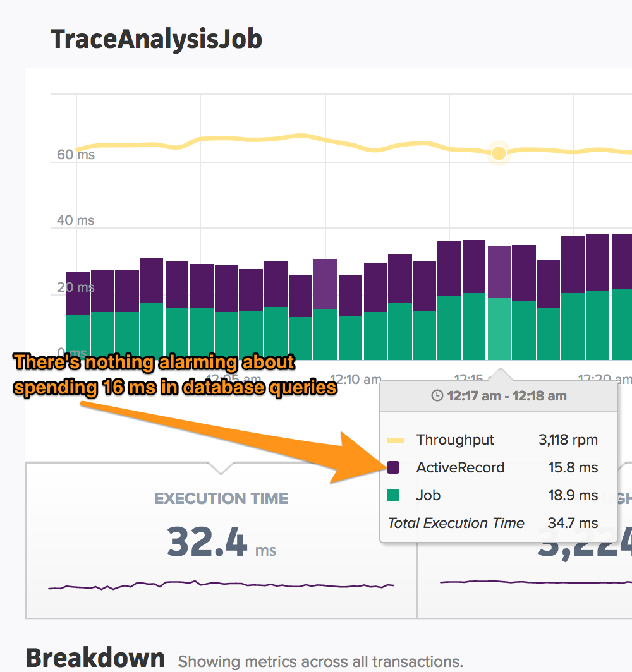Click the purple ActiveRecord legend swatch
Screen dimensions: 632x672
[393, 467]
